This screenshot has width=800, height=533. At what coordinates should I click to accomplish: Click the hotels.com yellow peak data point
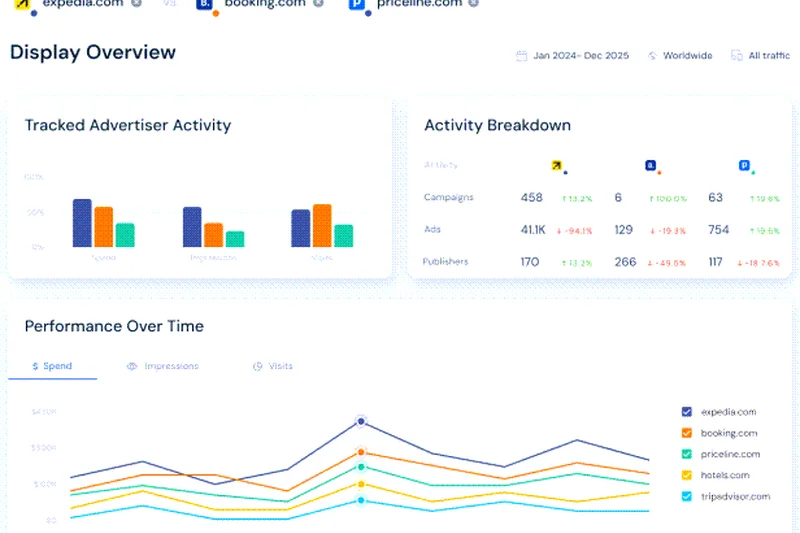361,484
